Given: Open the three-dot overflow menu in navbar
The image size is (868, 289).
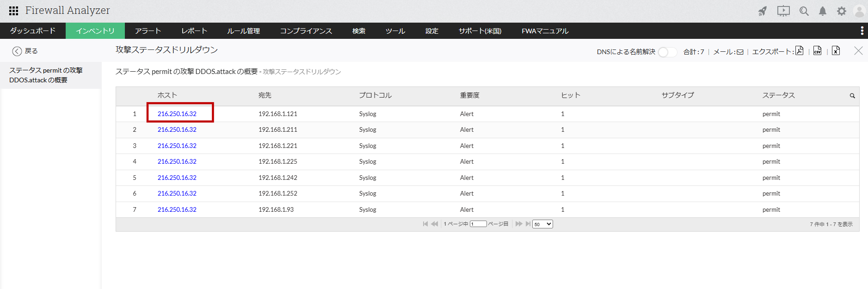Looking at the screenshot, I should pos(862,31).
